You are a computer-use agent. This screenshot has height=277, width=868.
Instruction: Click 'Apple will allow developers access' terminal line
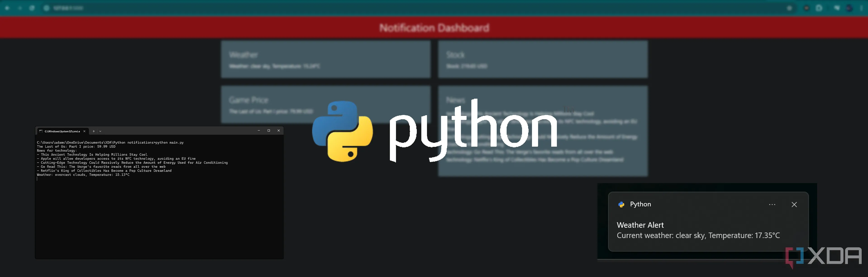(x=116, y=159)
